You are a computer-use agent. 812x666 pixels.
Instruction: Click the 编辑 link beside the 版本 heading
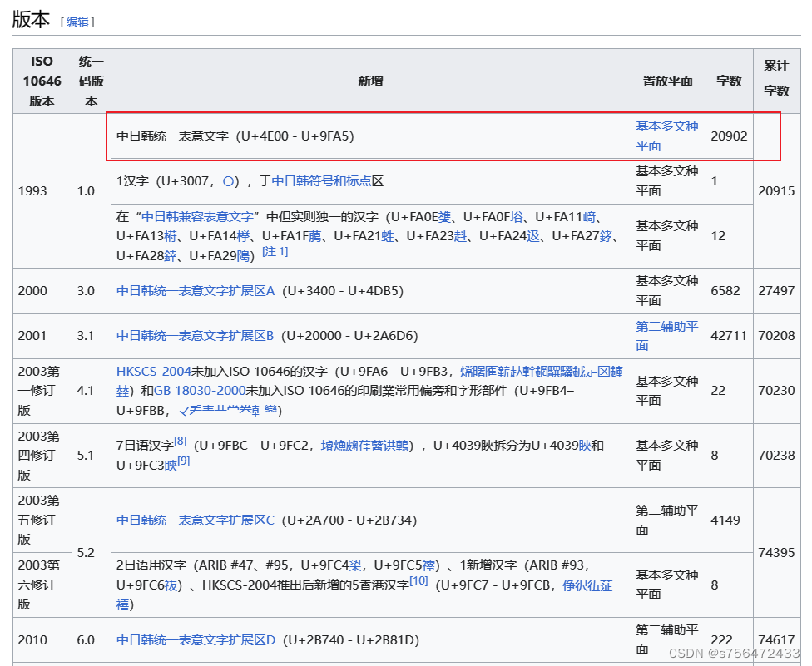77,22
